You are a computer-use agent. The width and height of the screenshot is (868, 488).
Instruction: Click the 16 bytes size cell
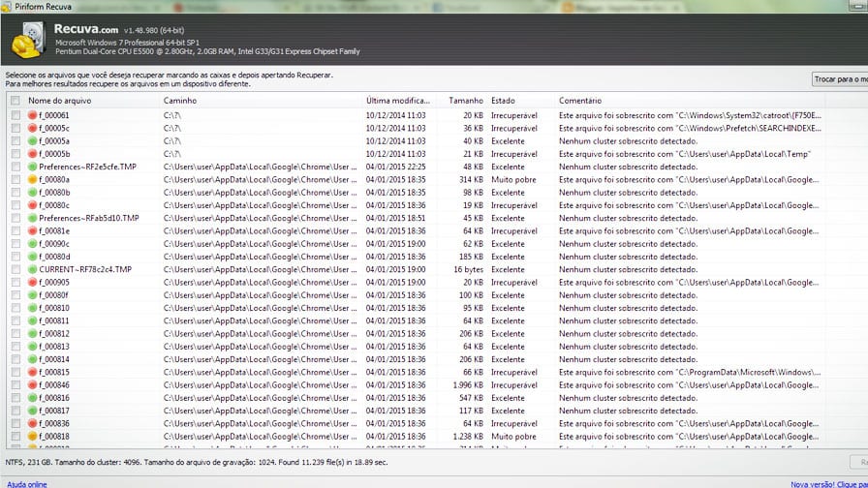click(468, 269)
